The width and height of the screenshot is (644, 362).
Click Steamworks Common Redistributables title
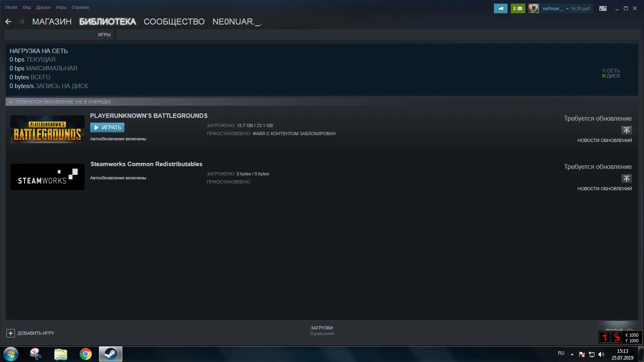(147, 164)
